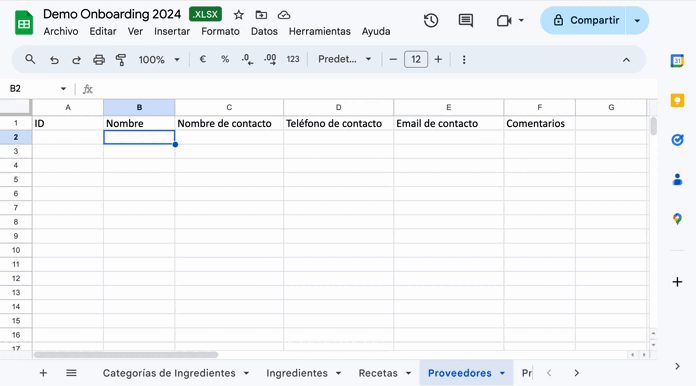Open the search menus magnifier
Screen dimensions: 696x386
tap(30, 59)
